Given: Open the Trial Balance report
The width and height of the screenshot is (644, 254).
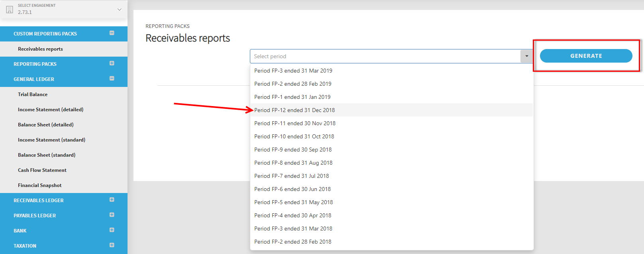Looking at the screenshot, I should [x=33, y=95].
